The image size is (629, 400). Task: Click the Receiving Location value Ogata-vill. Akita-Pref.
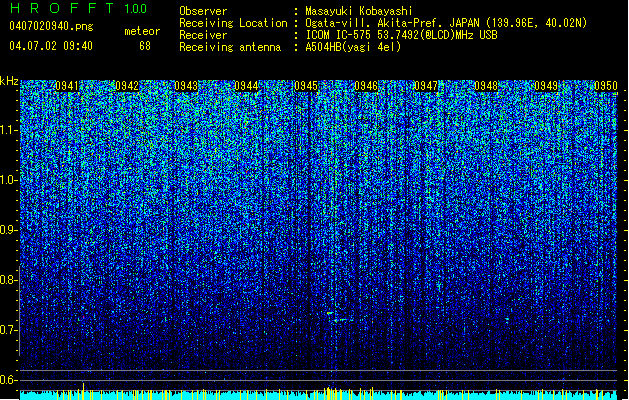click(375, 23)
